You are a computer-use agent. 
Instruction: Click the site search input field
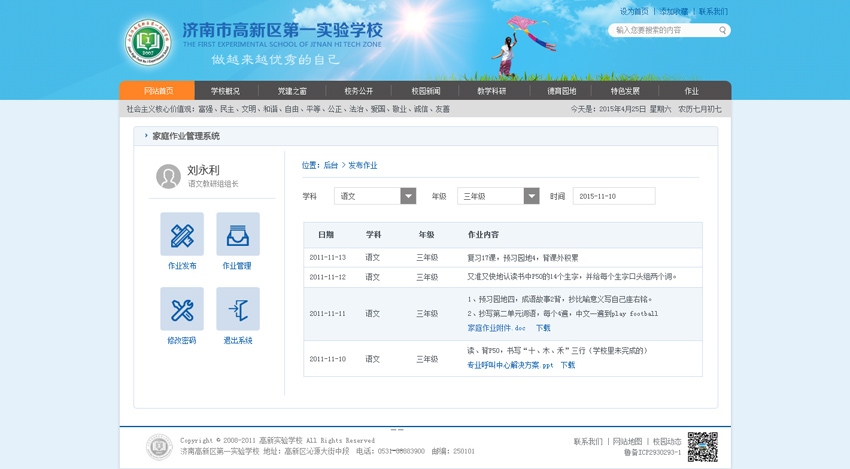pyautogui.click(x=662, y=31)
